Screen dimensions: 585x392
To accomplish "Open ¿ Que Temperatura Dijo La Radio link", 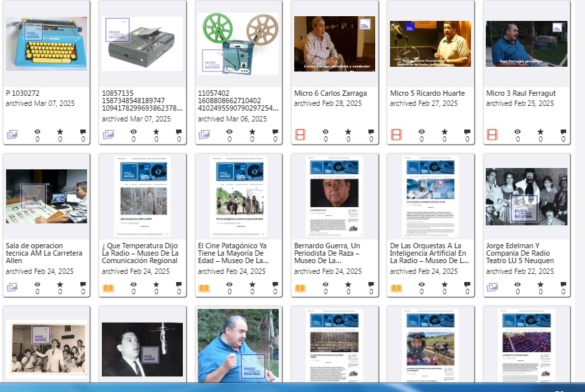I will [x=140, y=253].
